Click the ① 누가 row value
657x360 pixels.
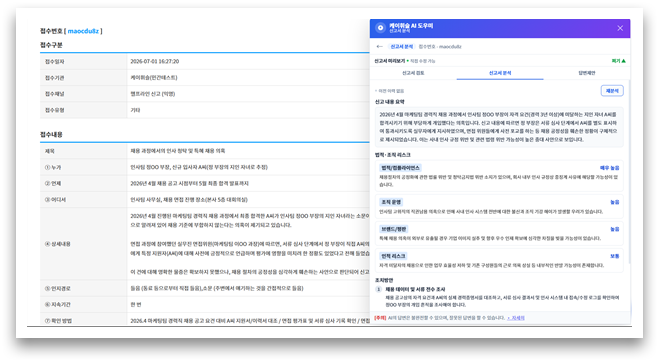point(199,167)
